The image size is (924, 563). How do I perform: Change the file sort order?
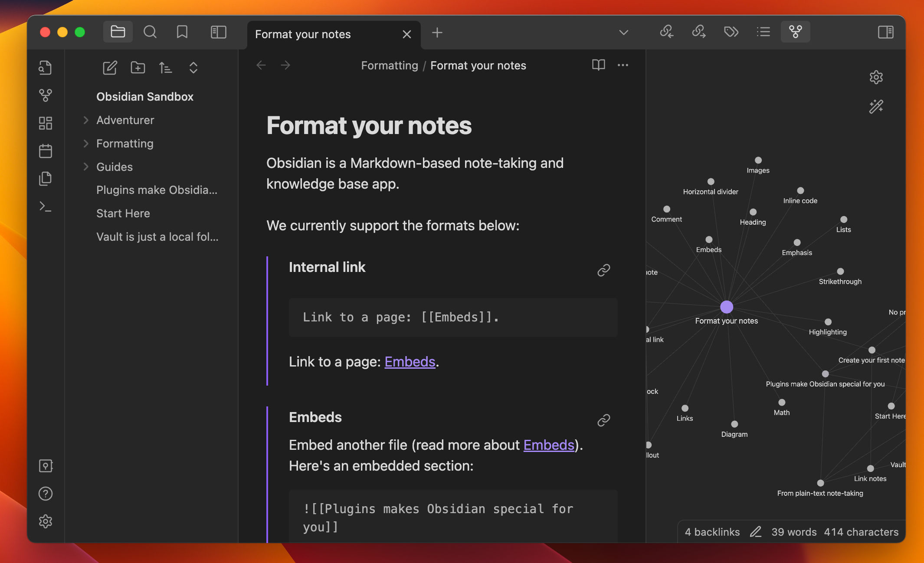(x=166, y=68)
